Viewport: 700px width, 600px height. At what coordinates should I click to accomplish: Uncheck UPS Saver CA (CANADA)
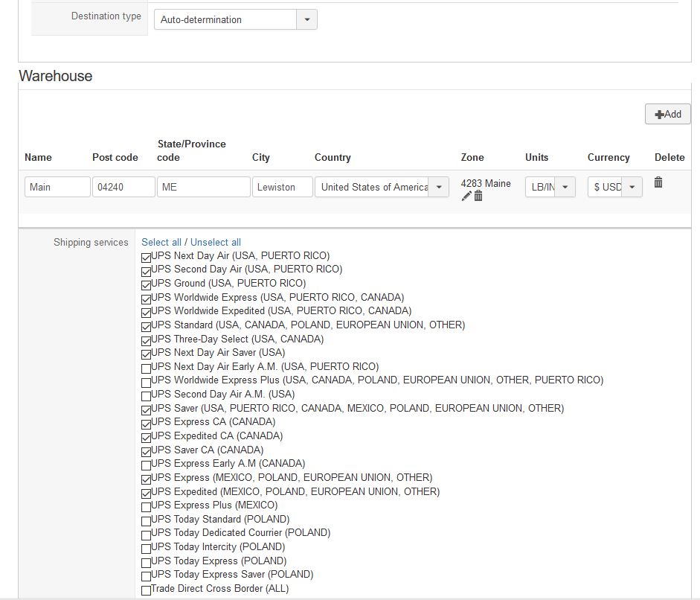point(146,451)
